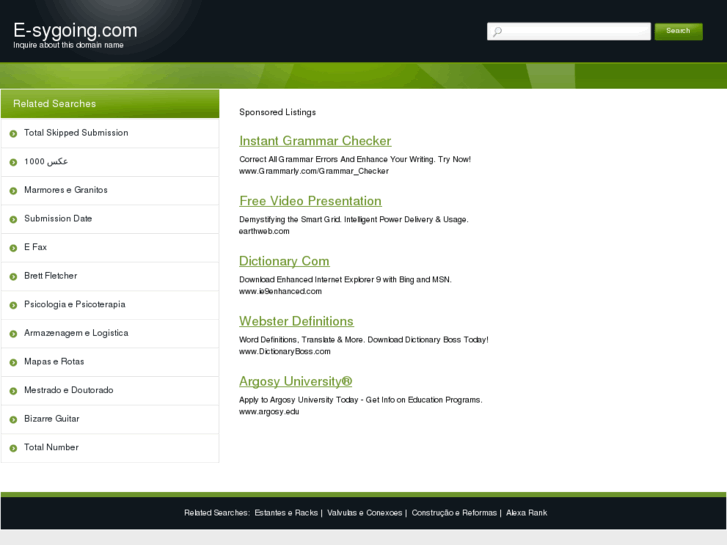The width and height of the screenshot is (727, 545).
Task: Select Psicologia e Psicoterapia related search
Action: pos(75,304)
